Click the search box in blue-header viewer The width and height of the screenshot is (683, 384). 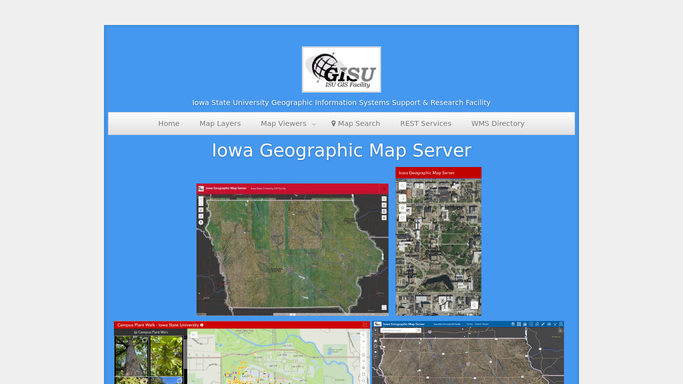[x=401, y=330]
